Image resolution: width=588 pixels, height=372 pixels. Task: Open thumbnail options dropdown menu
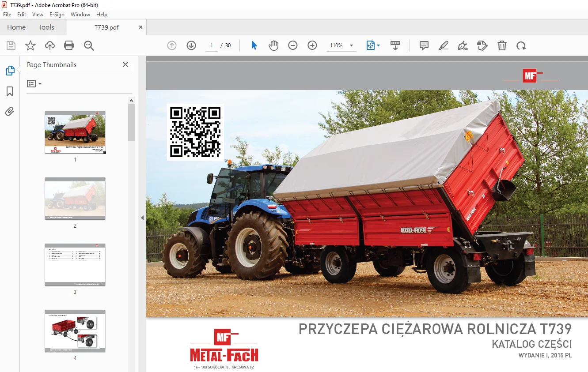[x=34, y=83]
